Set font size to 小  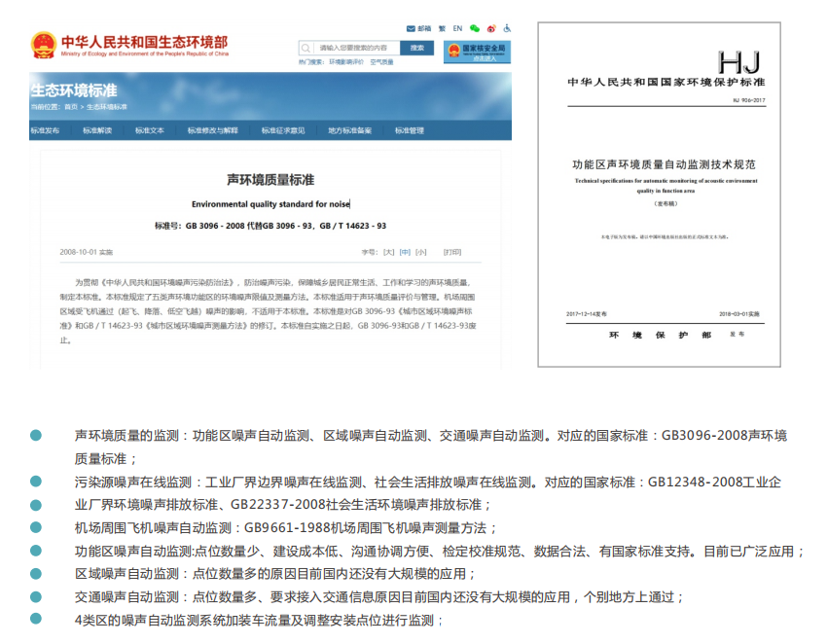point(420,252)
